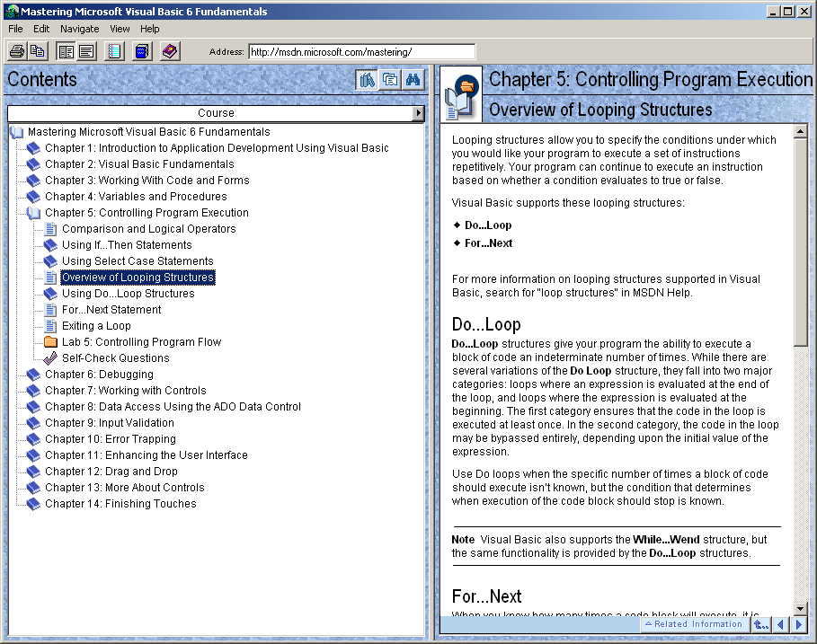Click the 'Contents' pane heading
Image resolution: width=817 pixels, height=644 pixels.
point(42,79)
